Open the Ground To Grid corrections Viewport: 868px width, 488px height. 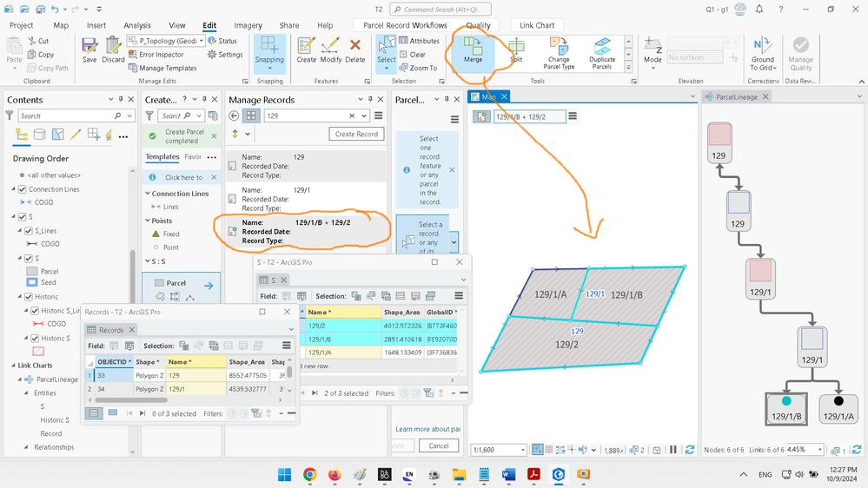(x=763, y=54)
